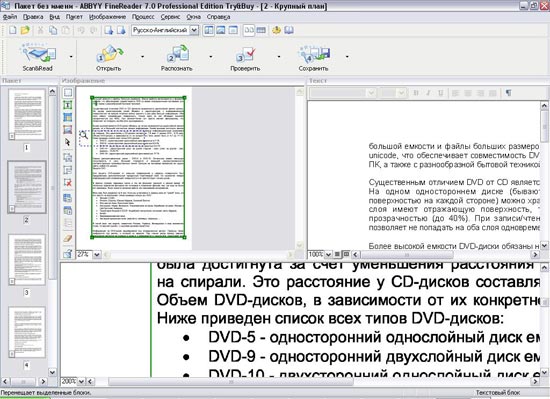
Task: Toggle the Text window view button
Action: tap(233, 30)
